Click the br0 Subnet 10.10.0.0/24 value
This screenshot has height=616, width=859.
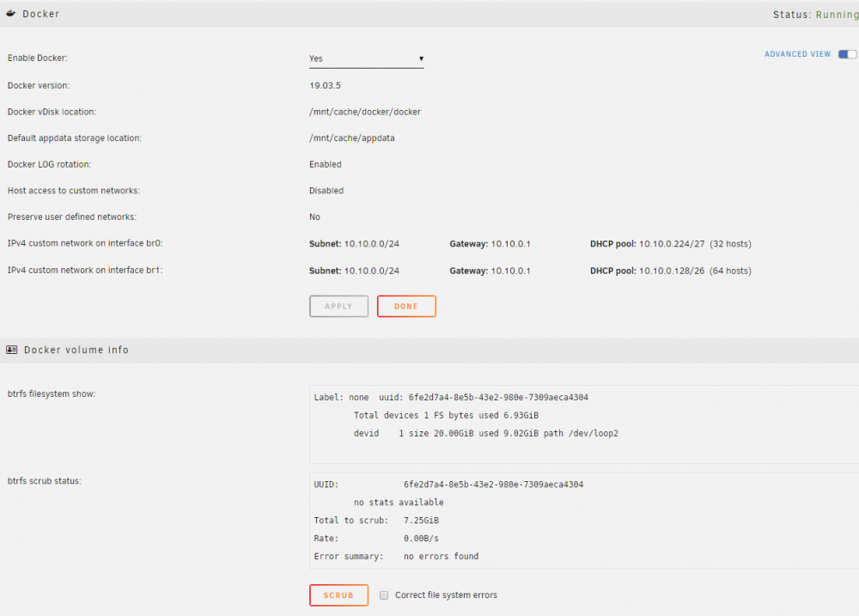point(371,244)
